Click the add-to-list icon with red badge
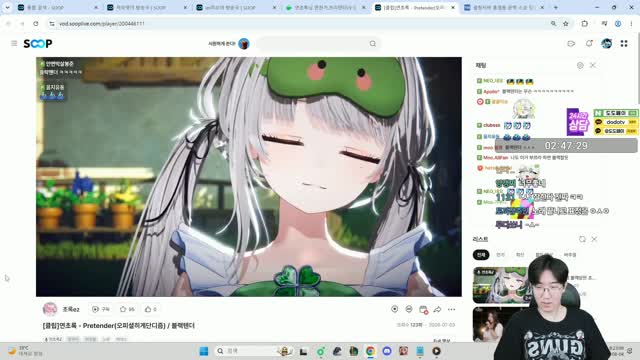This screenshot has width=640, height=360. (423, 310)
